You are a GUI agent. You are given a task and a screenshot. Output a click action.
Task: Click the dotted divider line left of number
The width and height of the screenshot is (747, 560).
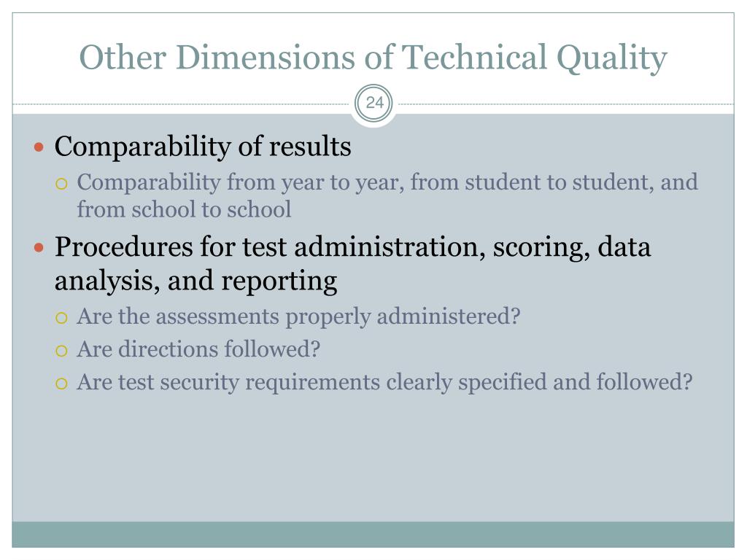pyautogui.click(x=181, y=104)
